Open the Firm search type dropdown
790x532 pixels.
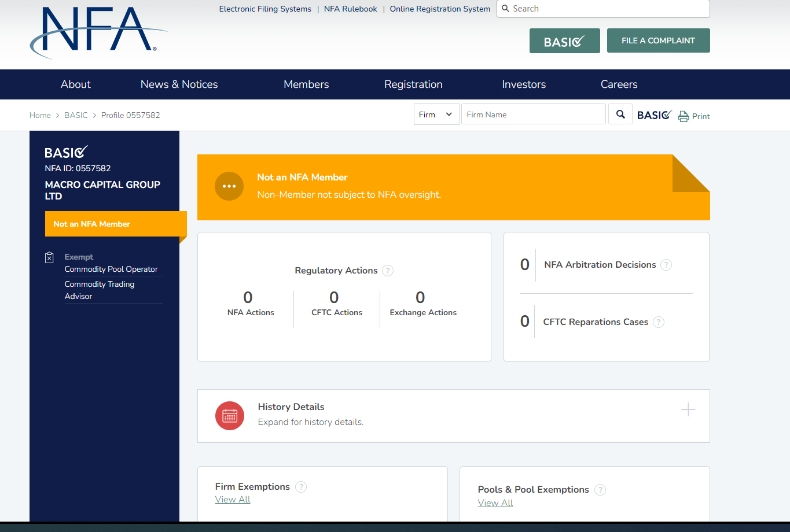coord(436,114)
